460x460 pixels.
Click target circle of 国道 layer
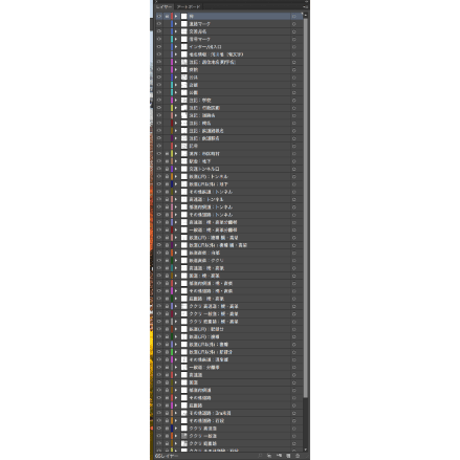[294, 383]
